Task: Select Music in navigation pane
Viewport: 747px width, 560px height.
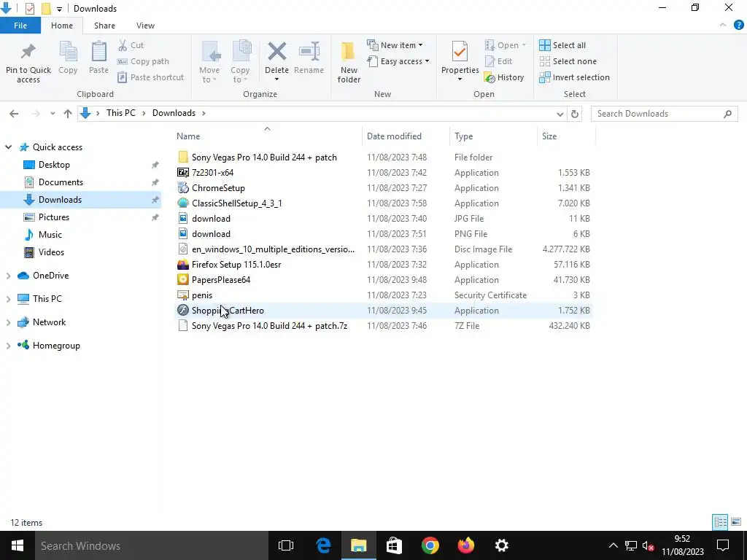Action: point(50,235)
